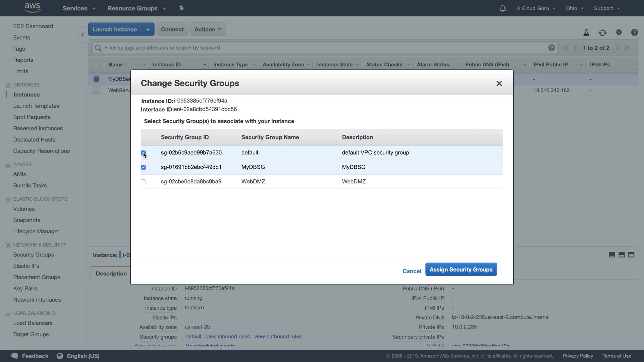This screenshot has height=362, width=644.
Task: Open the settings gear icon
Action: pos(619,33)
